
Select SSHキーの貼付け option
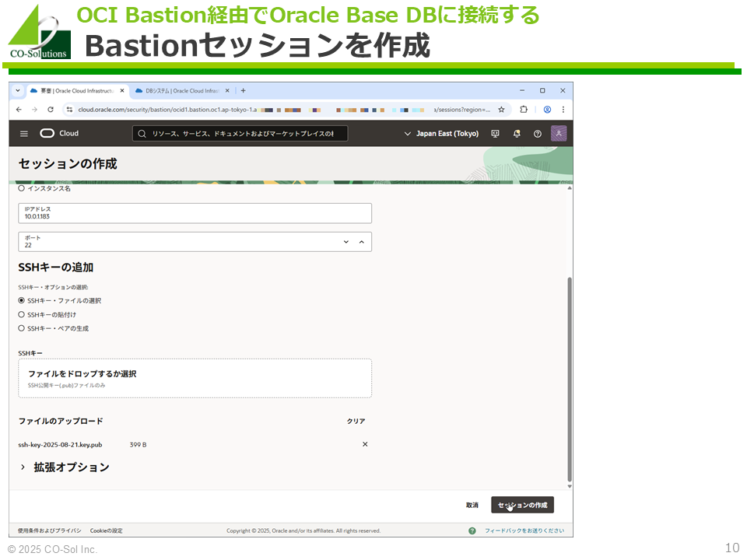(x=22, y=314)
